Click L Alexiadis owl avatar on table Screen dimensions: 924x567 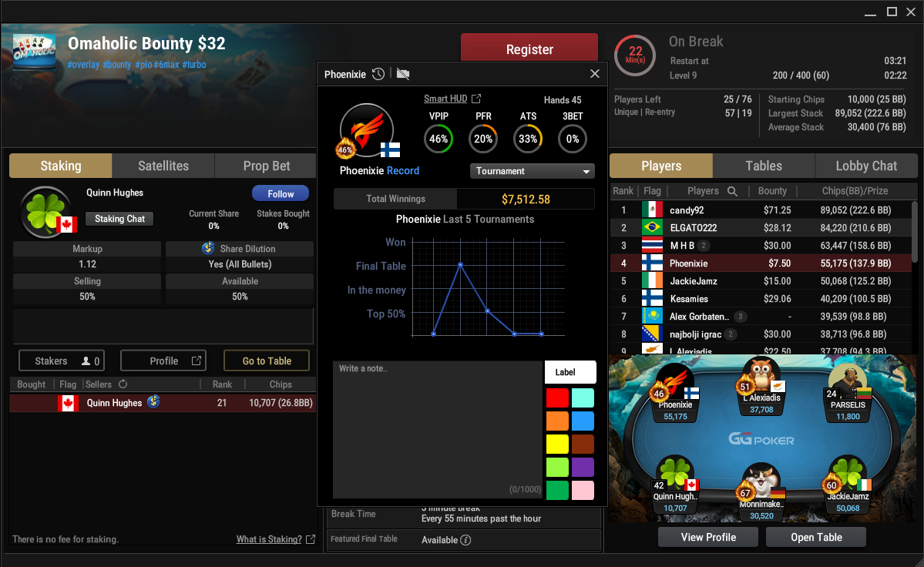[761, 375]
